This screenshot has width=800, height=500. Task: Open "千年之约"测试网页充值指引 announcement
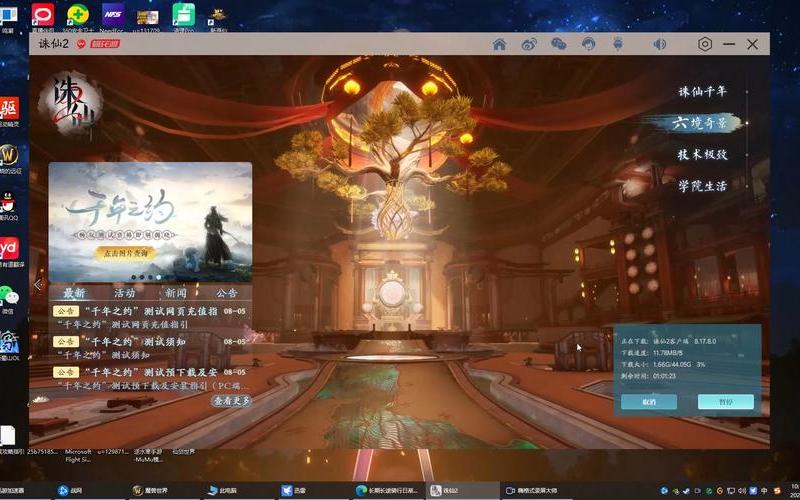(150, 317)
